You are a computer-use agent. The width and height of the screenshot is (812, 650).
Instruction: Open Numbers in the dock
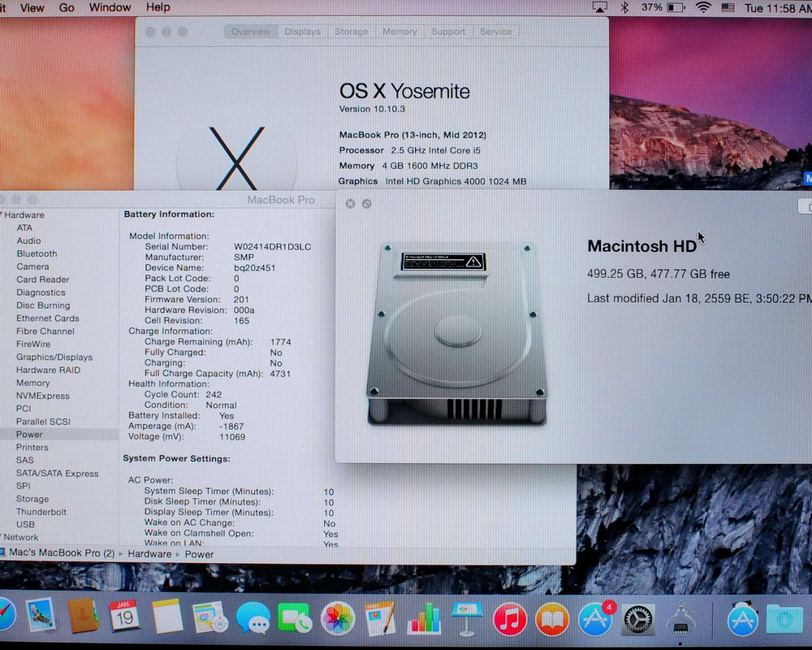(x=424, y=618)
